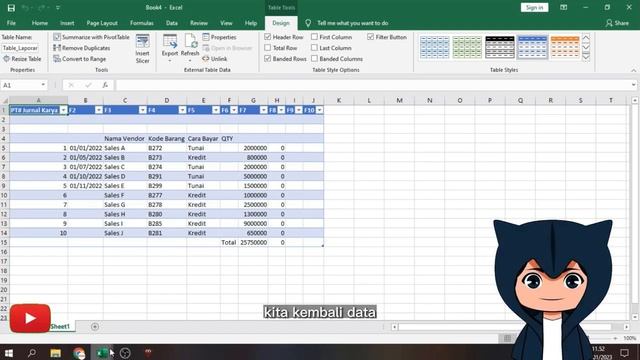Open the File menu
Viewport: 640px width, 360px height.
point(11,23)
